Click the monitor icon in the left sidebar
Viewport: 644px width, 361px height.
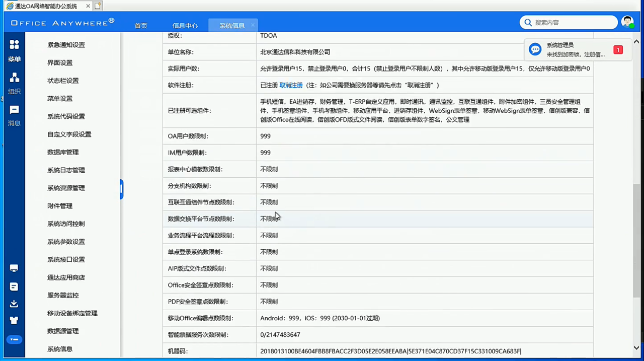tap(14, 268)
